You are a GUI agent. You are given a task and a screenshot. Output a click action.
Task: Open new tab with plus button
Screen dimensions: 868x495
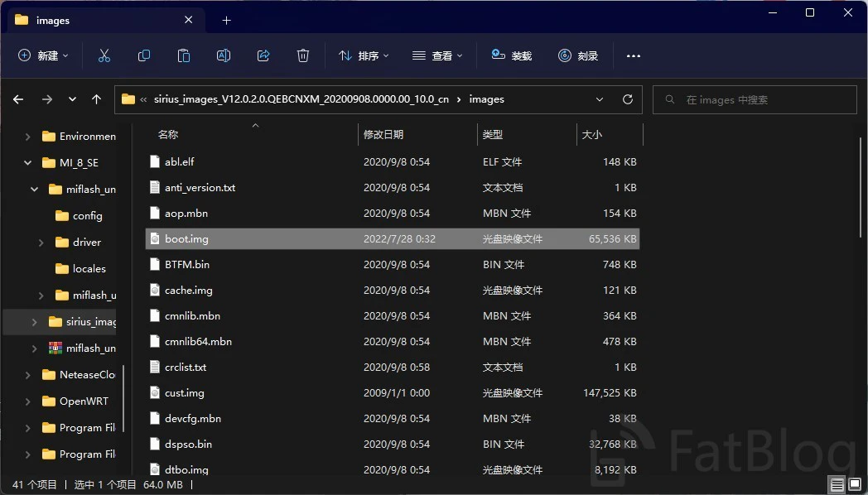point(226,21)
